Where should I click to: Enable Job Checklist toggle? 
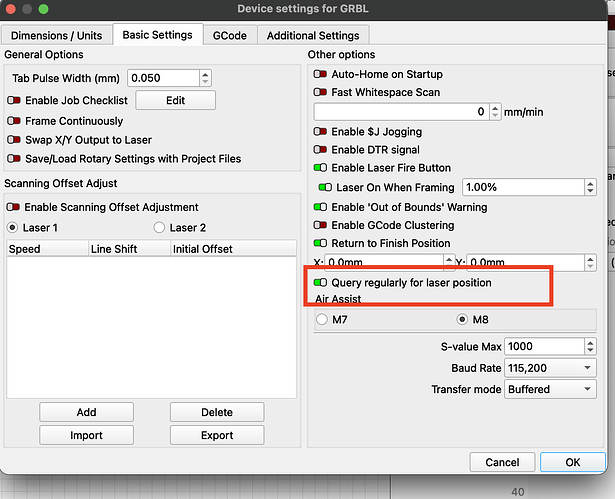14,101
